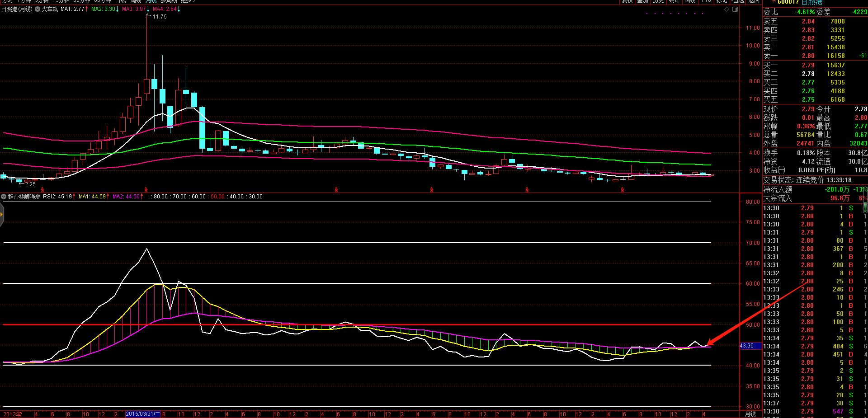Click the scrollbar thumb of the trade list
The height and width of the screenshot is (418, 868).
coord(865,200)
